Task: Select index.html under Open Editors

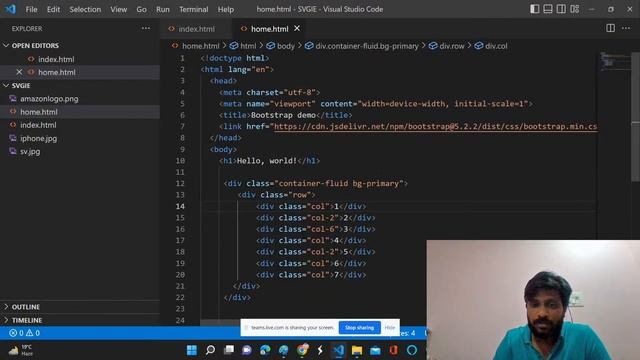Action: pyautogui.click(x=56, y=59)
